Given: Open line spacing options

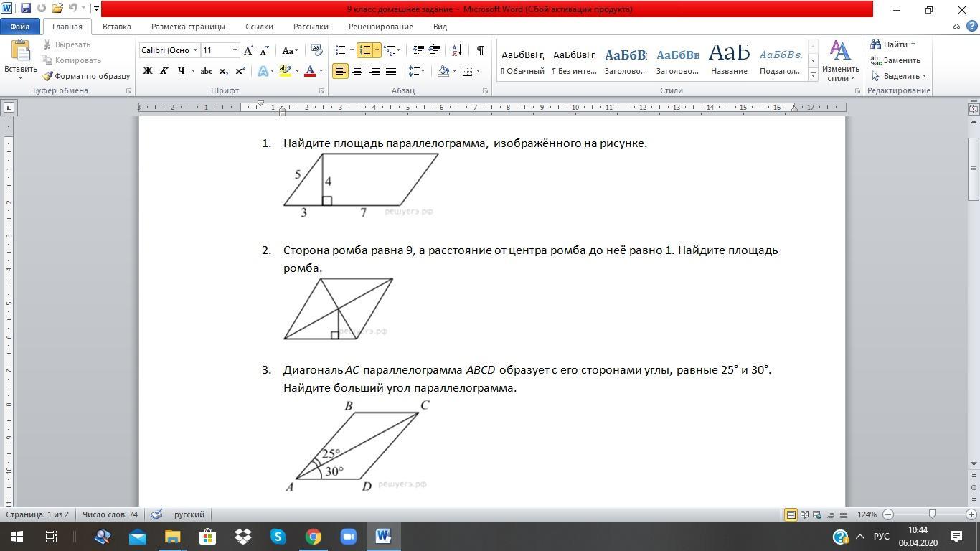Looking at the screenshot, I should [x=416, y=71].
